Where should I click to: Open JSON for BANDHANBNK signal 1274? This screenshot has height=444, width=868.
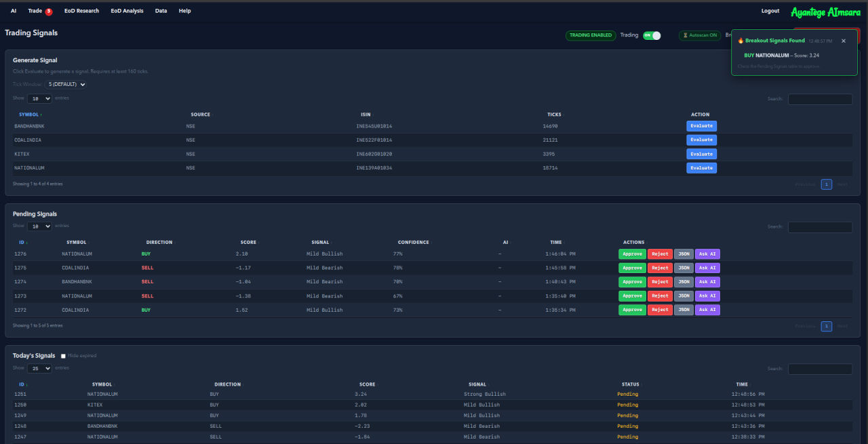(x=684, y=281)
